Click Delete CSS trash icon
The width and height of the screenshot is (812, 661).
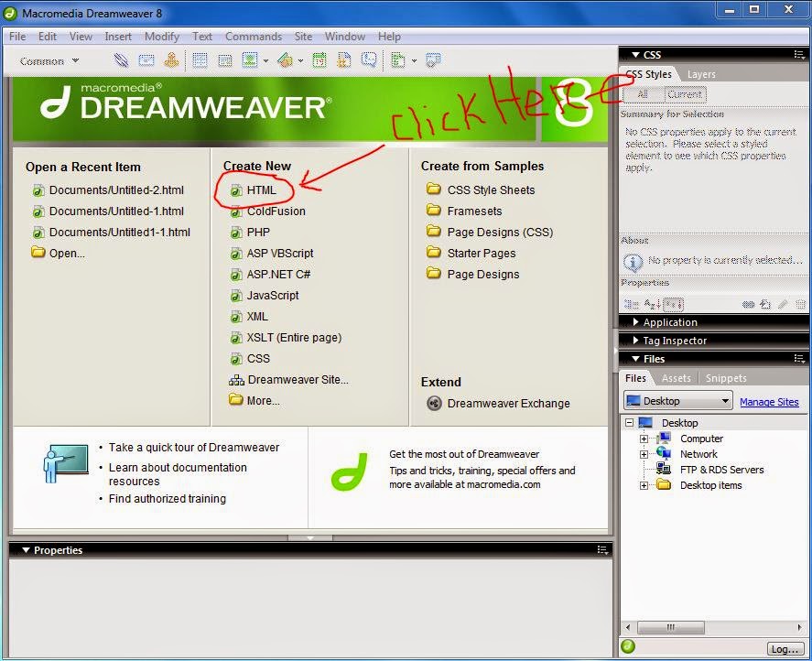click(801, 305)
